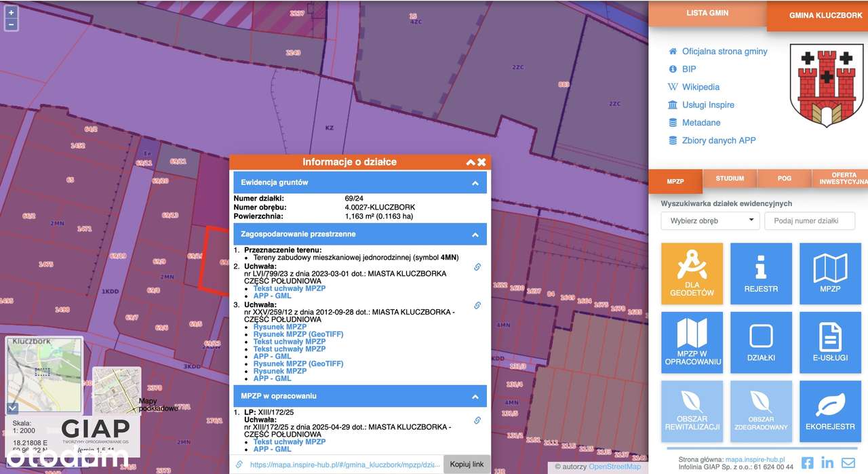Viewport: 868px width, 474px height.
Task: Open the REJESTR tile
Action: pos(761,274)
